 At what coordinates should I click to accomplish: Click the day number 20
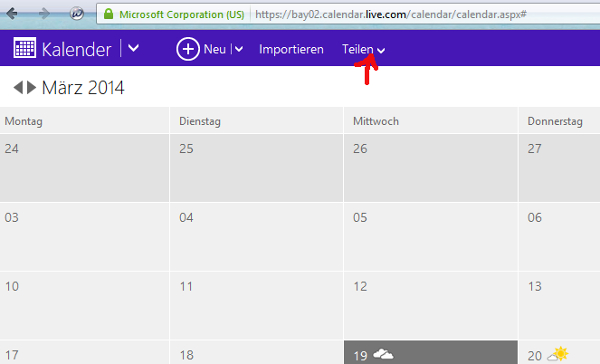click(535, 356)
